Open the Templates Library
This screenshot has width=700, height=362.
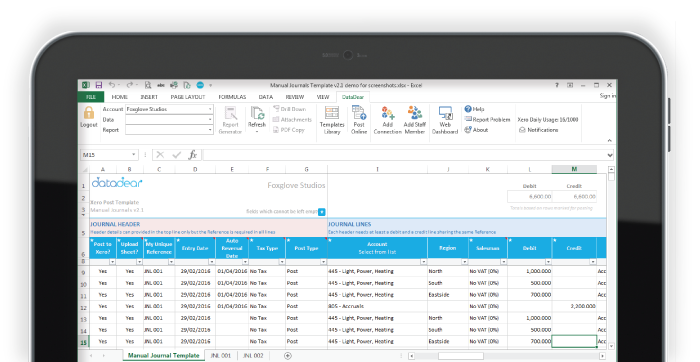(332, 120)
